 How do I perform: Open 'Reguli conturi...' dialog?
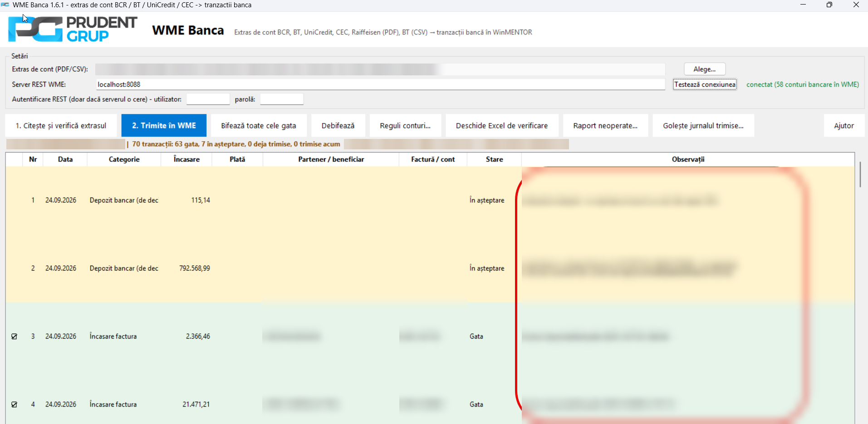(x=405, y=126)
